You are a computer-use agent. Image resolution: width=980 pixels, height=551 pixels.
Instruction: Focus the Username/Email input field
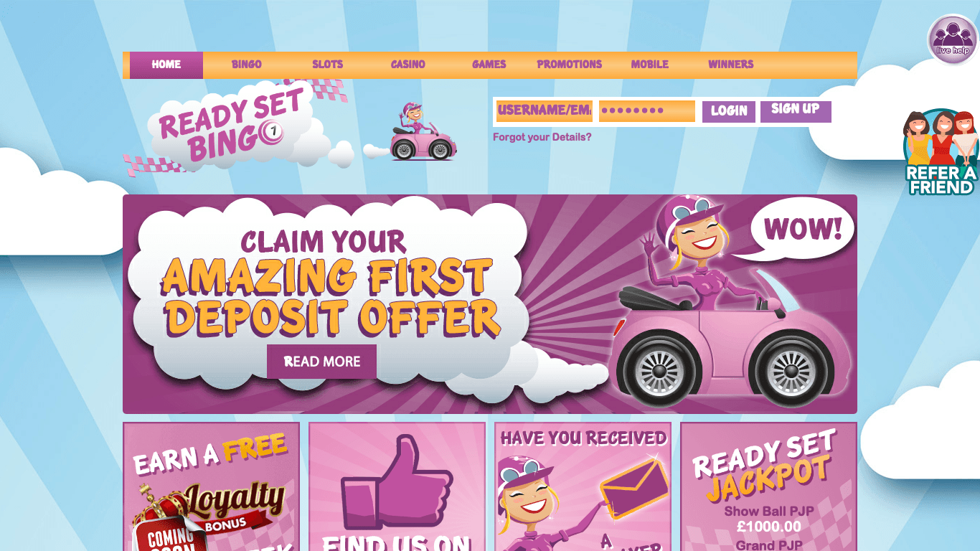click(545, 110)
